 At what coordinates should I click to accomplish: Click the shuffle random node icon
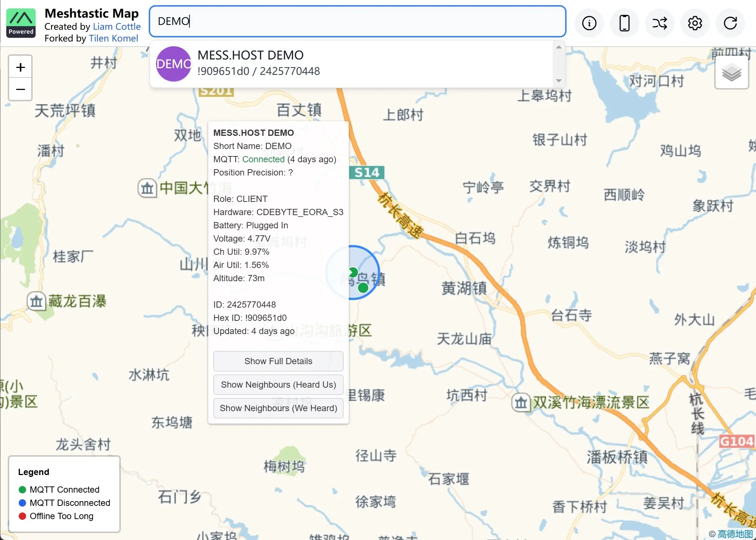pos(659,23)
